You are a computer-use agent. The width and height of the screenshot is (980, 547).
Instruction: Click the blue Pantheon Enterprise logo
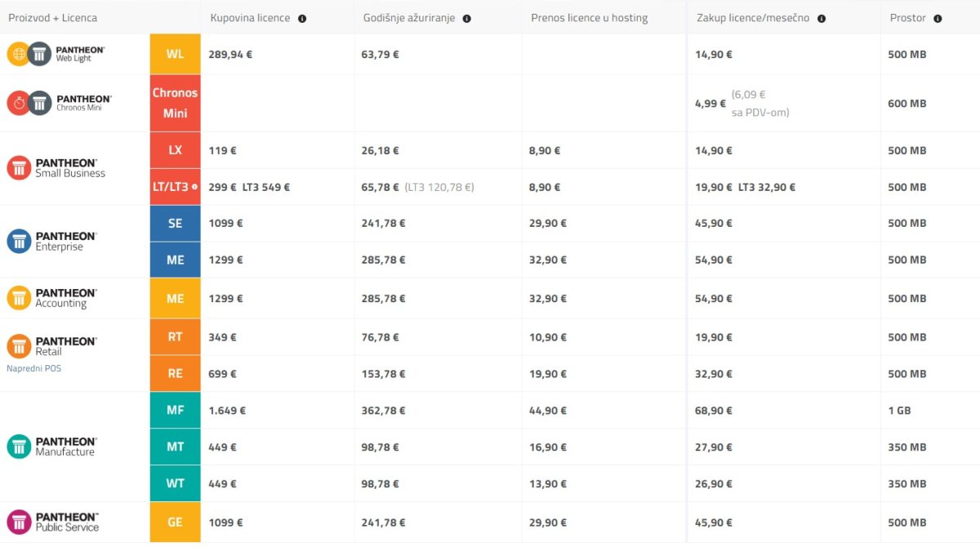click(x=52, y=241)
